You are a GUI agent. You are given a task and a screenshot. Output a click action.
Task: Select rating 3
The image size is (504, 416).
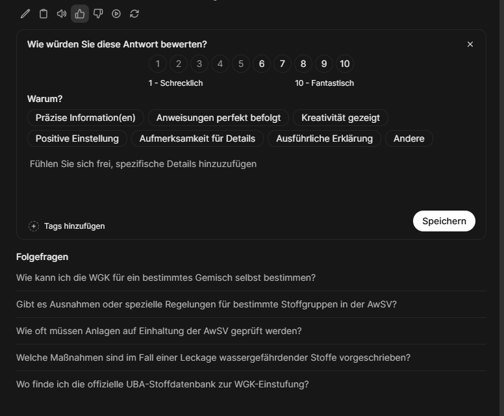pos(199,64)
